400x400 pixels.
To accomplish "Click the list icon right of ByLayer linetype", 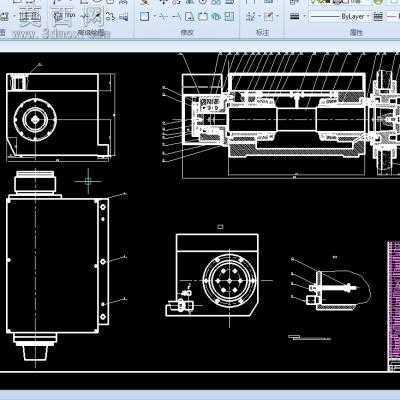I will 378,16.
